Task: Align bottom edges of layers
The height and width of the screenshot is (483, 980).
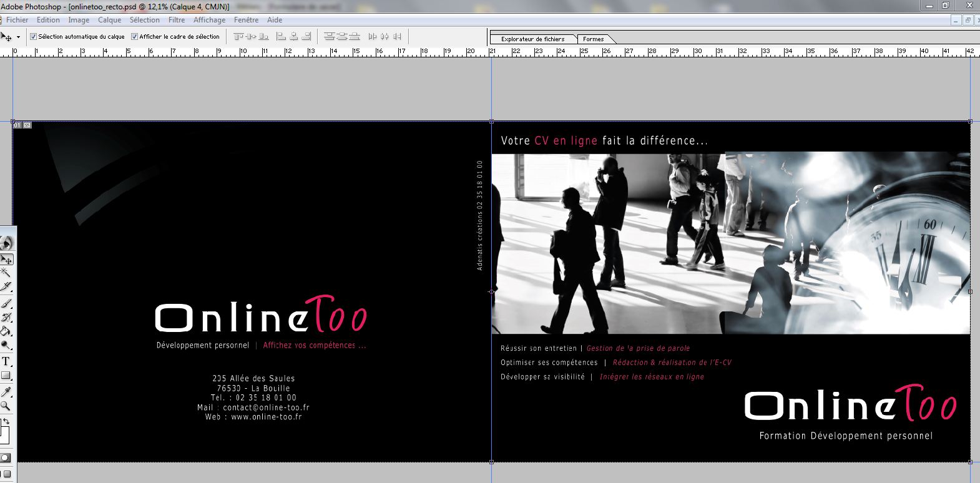Action: pyautogui.click(x=263, y=37)
